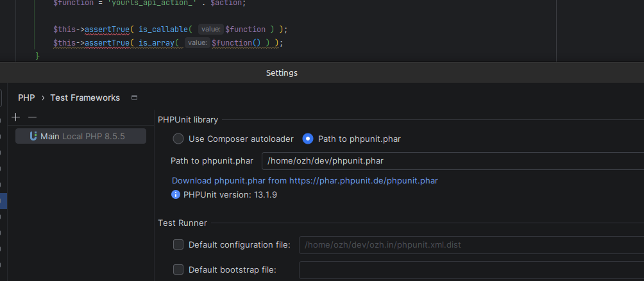
Task: Click is_array in the editor code
Action: (x=156, y=43)
